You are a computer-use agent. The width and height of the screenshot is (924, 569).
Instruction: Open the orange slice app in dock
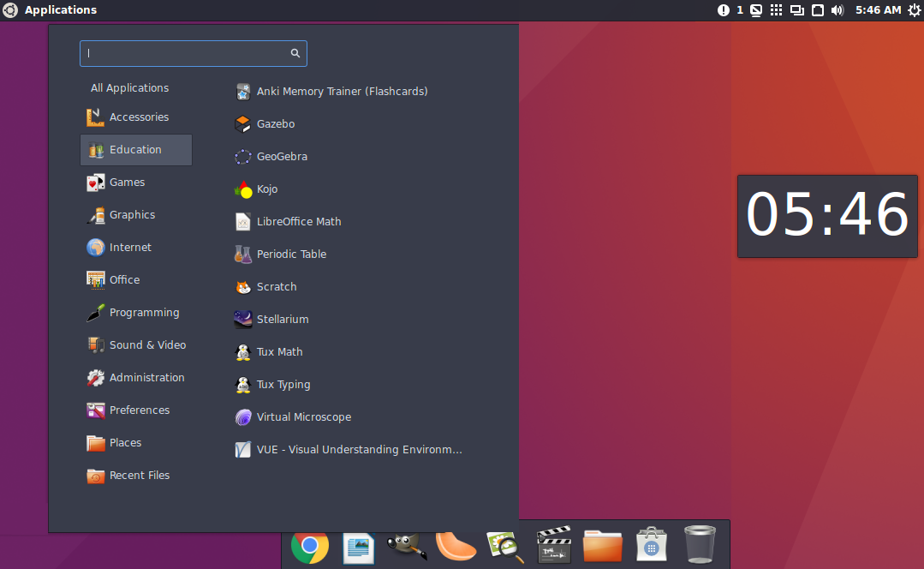tap(456, 546)
